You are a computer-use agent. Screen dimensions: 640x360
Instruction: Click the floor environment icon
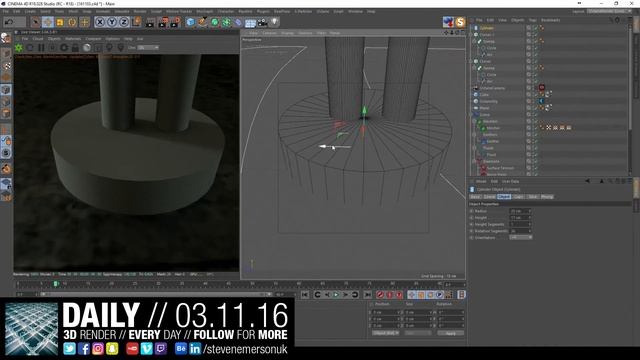(x=250, y=22)
